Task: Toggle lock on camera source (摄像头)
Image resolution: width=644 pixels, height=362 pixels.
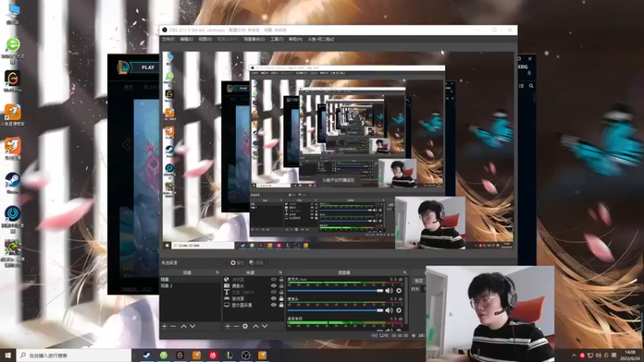Action: pos(281,286)
